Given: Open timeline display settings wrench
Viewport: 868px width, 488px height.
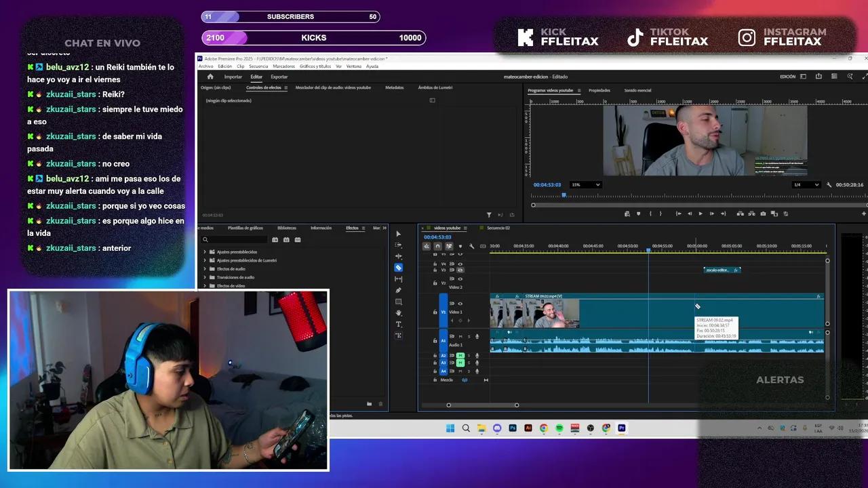Looking at the screenshot, I should tap(472, 246).
